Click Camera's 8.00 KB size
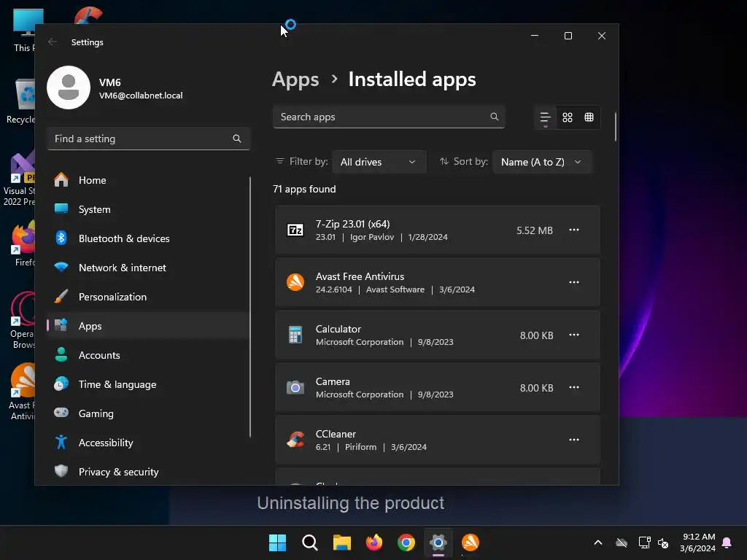This screenshot has height=560, width=747. pos(536,388)
